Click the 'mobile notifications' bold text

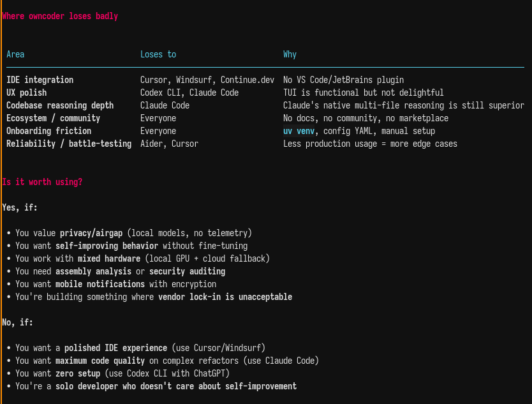click(100, 284)
